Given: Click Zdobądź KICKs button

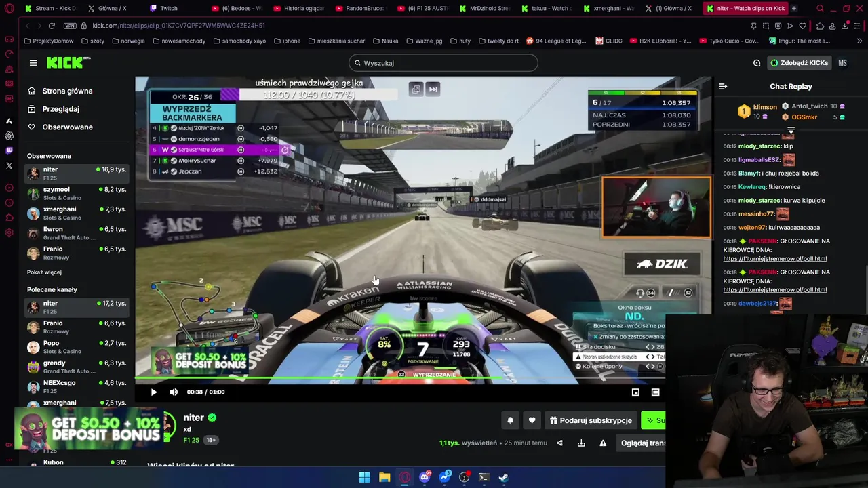Looking at the screenshot, I should (x=799, y=63).
